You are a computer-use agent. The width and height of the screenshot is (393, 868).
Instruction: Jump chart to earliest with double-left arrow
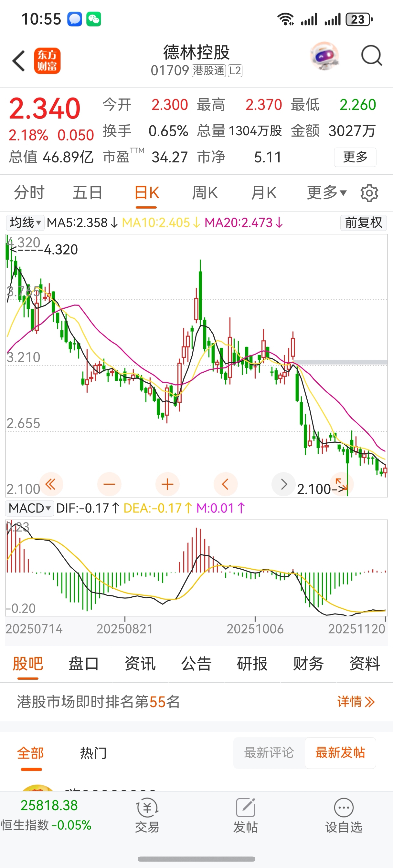point(51,485)
